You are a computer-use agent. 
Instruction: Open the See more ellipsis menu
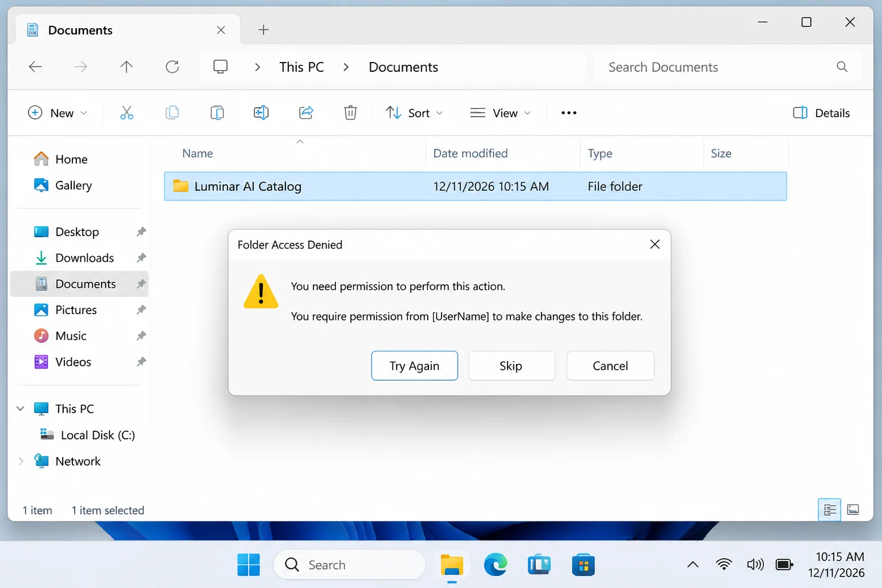click(568, 113)
